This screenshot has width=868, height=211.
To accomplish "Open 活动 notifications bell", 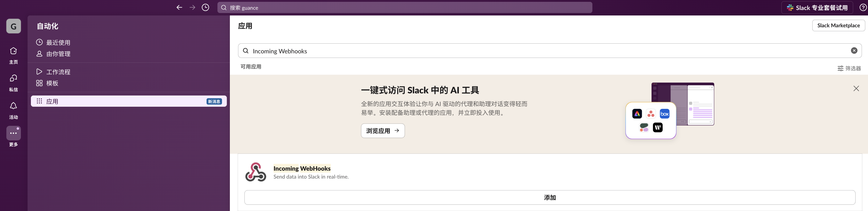I will pyautogui.click(x=14, y=111).
